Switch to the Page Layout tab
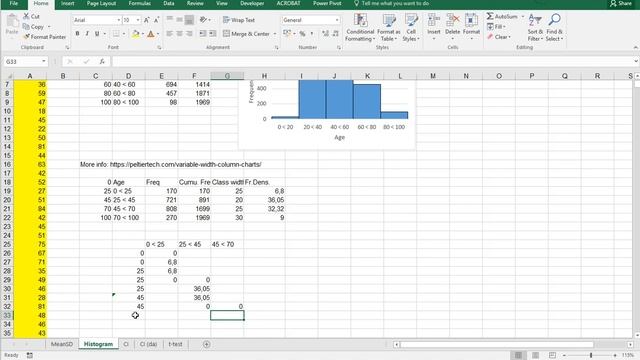This screenshot has height=360, width=640. [101, 3]
